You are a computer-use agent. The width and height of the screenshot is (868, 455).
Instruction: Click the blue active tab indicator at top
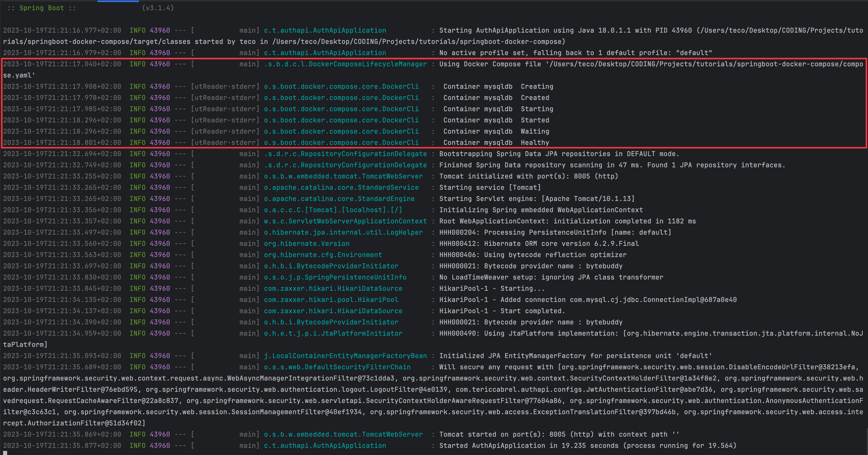[x=117, y=1]
